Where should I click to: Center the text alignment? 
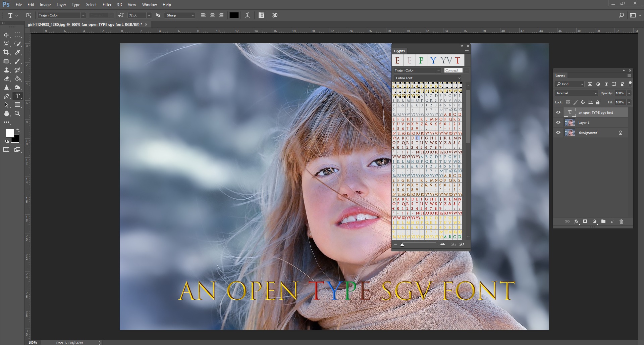212,15
